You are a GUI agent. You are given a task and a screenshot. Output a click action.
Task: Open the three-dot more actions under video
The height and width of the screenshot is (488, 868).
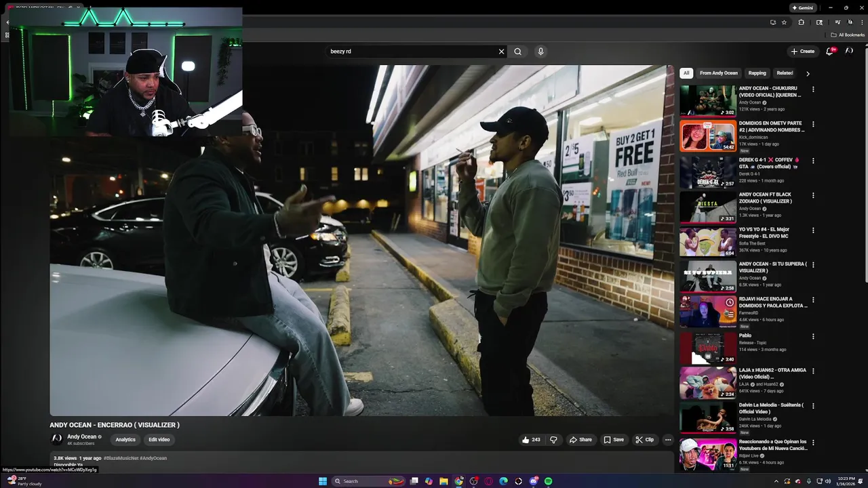(x=667, y=440)
